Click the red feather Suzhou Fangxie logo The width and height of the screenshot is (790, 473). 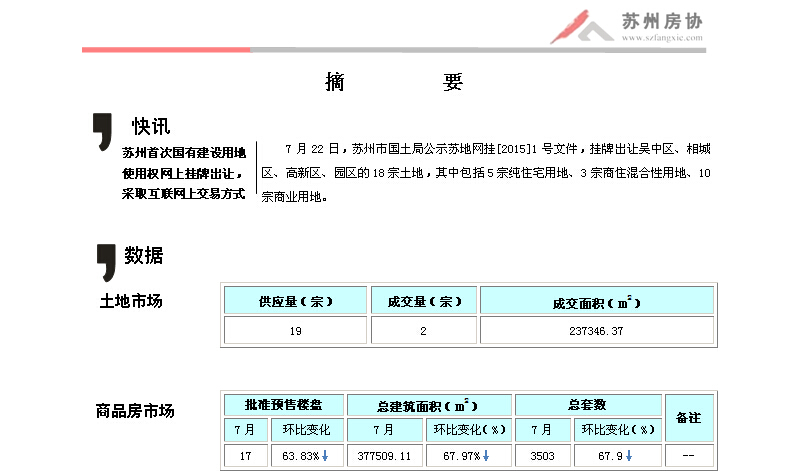[580, 26]
